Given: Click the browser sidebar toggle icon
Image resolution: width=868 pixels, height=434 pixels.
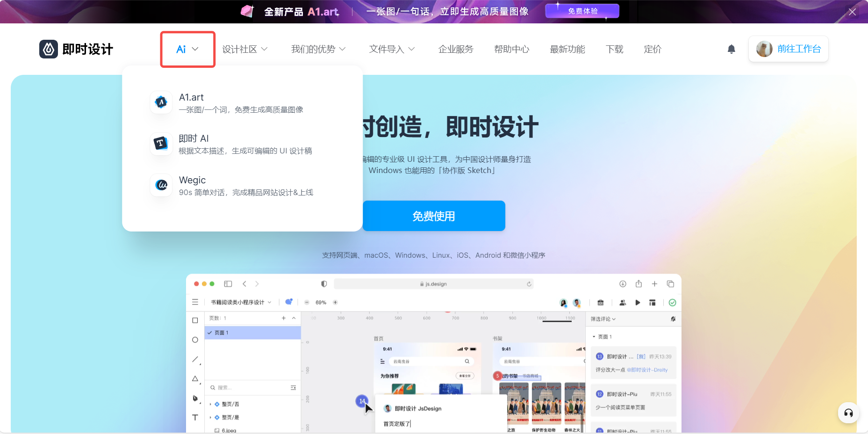Looking at the screenshot, I should pyautogui.click(x=228, y=284).
